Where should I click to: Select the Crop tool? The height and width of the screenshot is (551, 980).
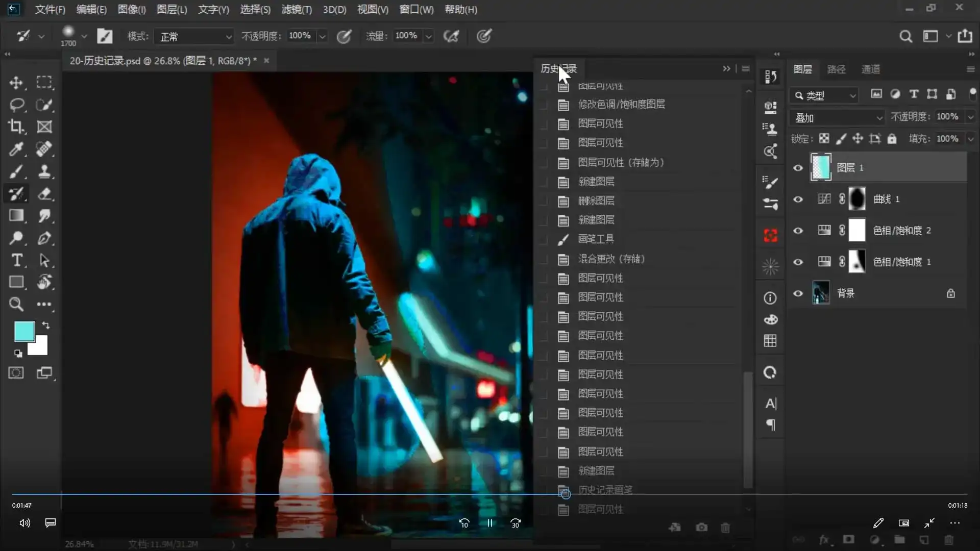coord(17,127)
